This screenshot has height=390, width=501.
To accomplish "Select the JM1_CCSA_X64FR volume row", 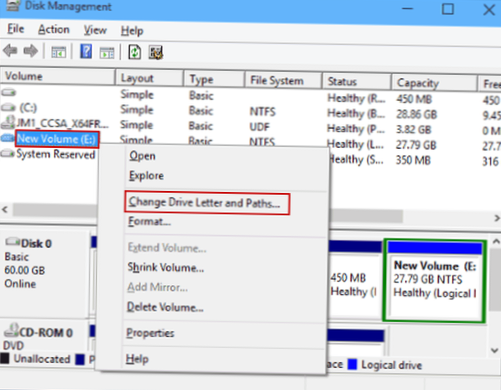I will click(62, 123).
